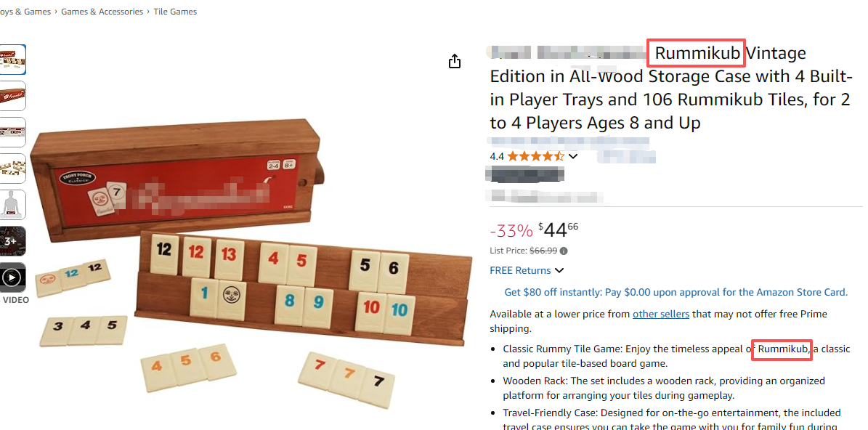Click the Amazon Store Card $80 offer
Image resolution: width=868 pixels, height=430 pixels.
point(676,292)
